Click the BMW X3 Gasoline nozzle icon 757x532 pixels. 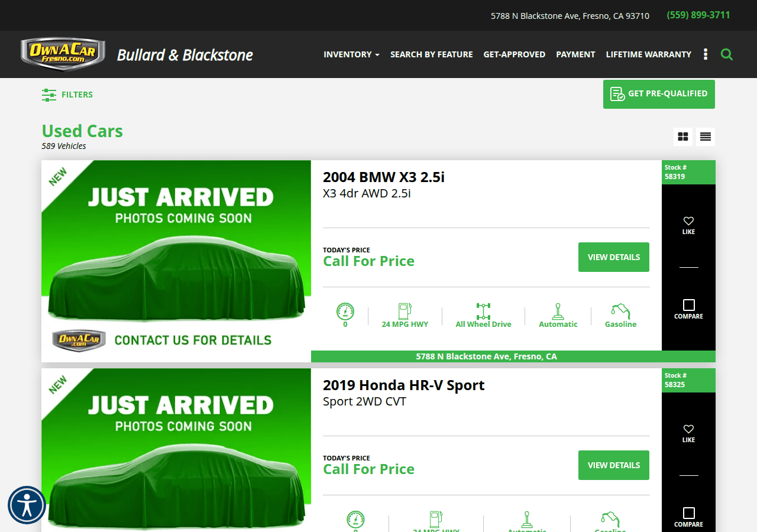tap(620, 311)
